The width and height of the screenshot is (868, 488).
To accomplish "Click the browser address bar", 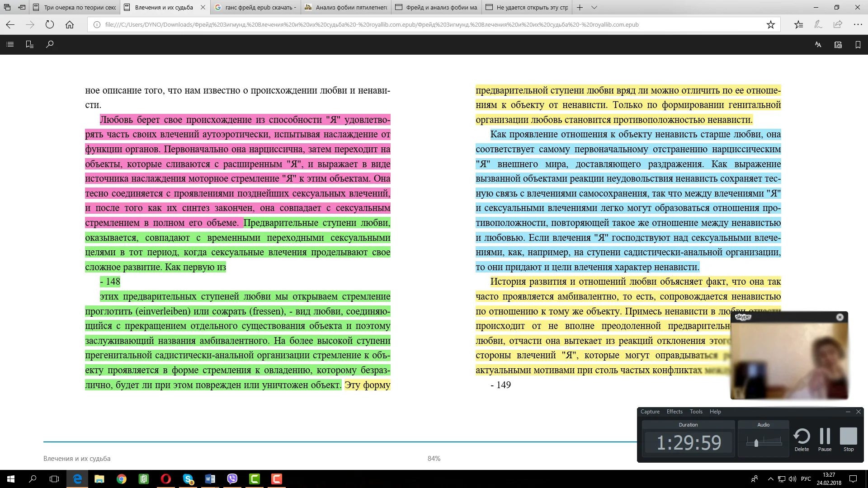I will pyautogui.click(x=371, y=25).
